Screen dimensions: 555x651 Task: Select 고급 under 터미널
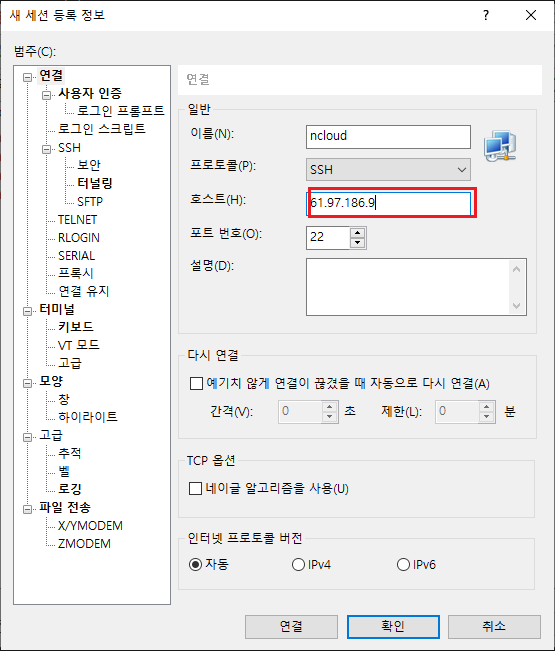(x=70, y=363)
